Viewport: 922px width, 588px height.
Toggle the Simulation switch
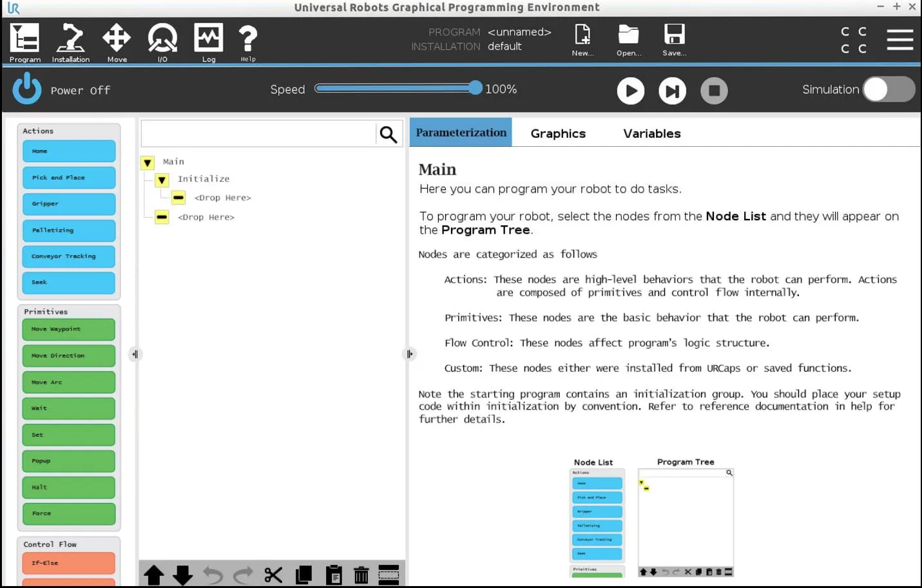tap(889, 90)
